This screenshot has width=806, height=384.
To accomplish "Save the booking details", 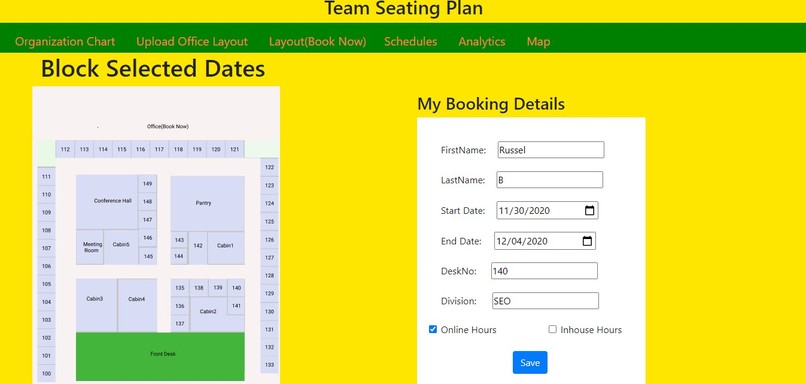I will (530, 362).
